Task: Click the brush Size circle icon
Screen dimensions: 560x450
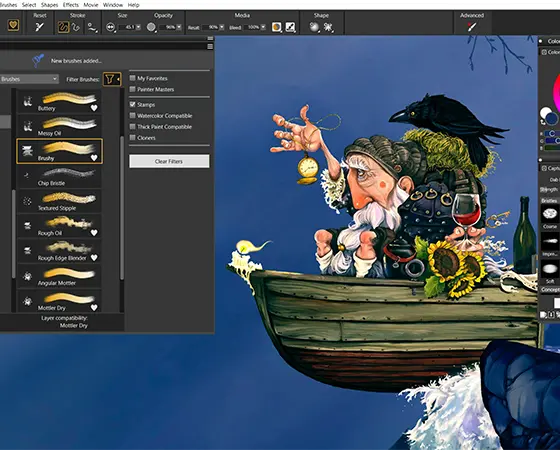Action: 110,27
